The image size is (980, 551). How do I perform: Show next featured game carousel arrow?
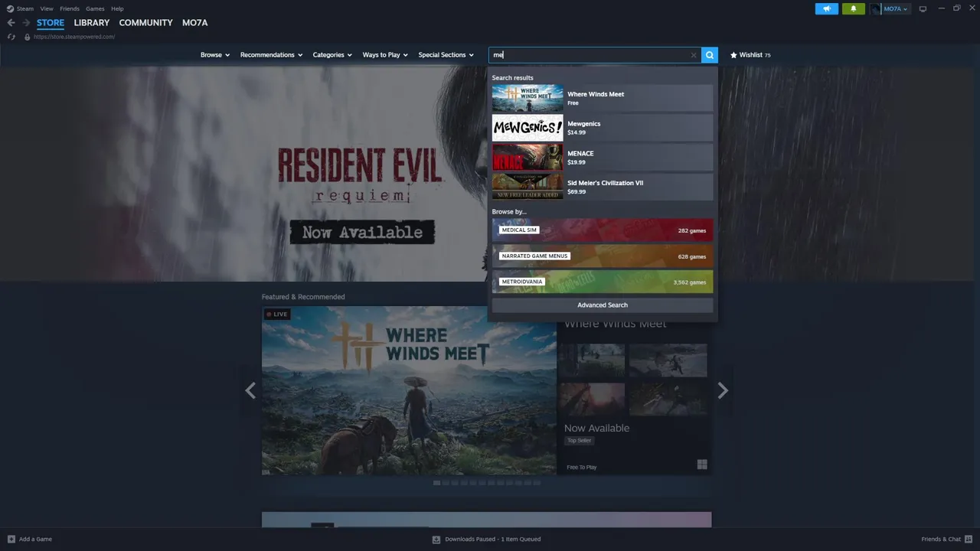[x=723, y=390]
